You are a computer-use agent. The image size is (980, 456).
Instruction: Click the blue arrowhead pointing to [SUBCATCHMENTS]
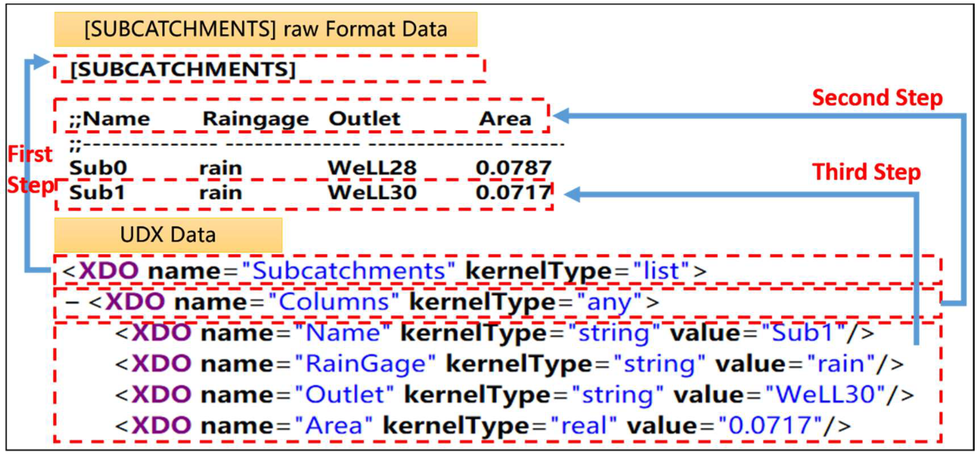pyautogui.click(x=40, y=62)
